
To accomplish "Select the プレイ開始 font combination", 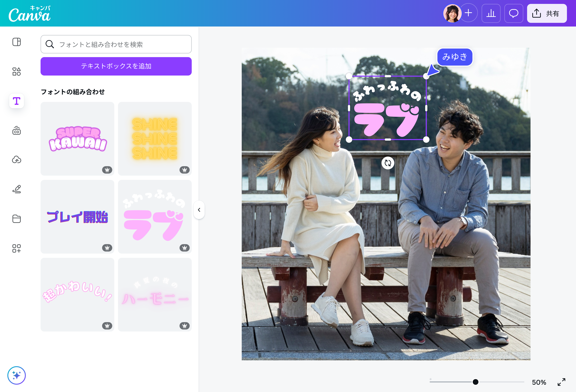I will point(78,217).
